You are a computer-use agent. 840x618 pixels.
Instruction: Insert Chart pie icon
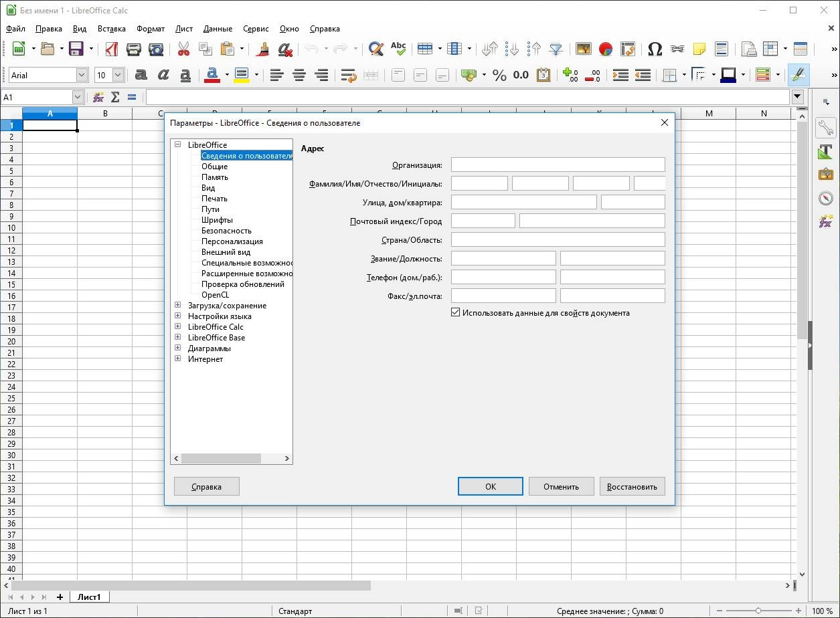(x=606, y=49)
